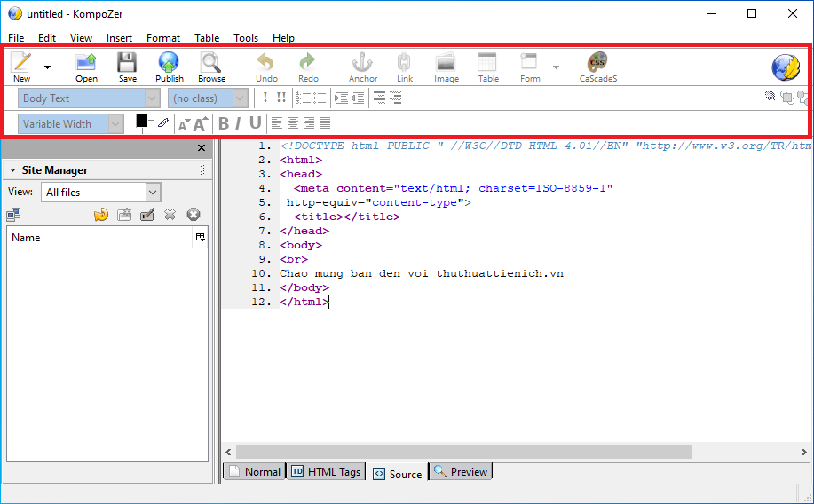Viewport: 814px width, 504px height.
Task: Collapse the Site Manager panel header
Action: [13, 170]
